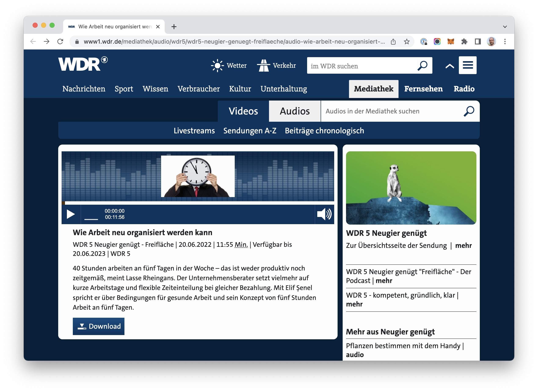The image size is (538, 392).
Task: Open the hamburger menu
Action: [x=467, y=65]
